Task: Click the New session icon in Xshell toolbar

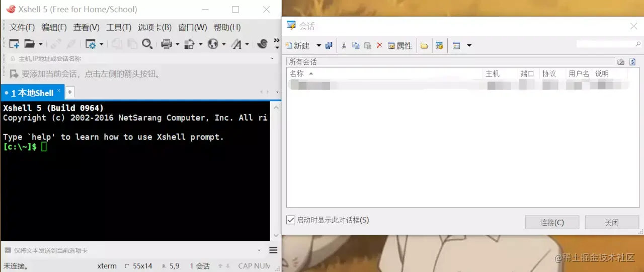Action: coord(14,44)
